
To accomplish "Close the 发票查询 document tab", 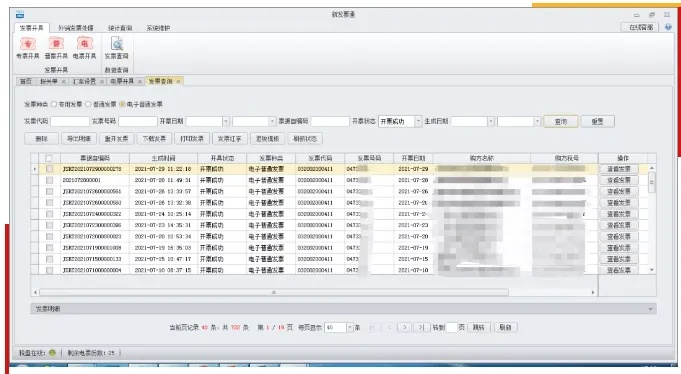I will tap(178, 81).
